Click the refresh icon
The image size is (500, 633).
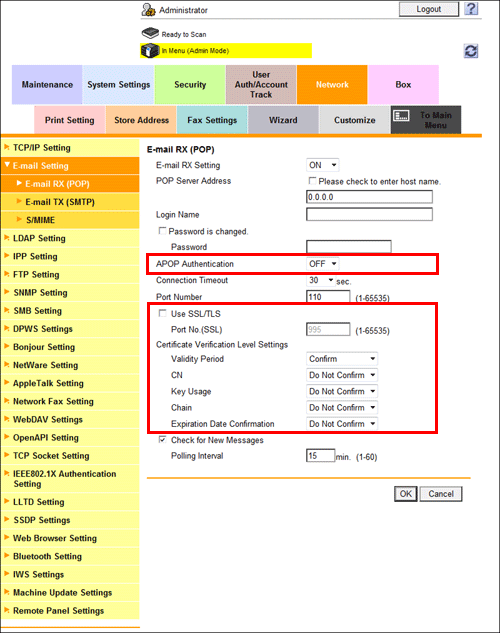[x=471, y=51]
